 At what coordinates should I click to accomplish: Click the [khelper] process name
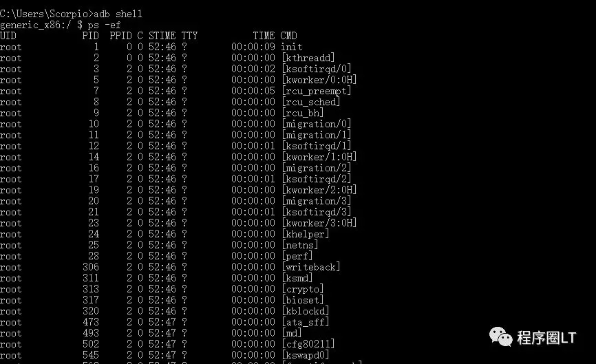(306, 234)
